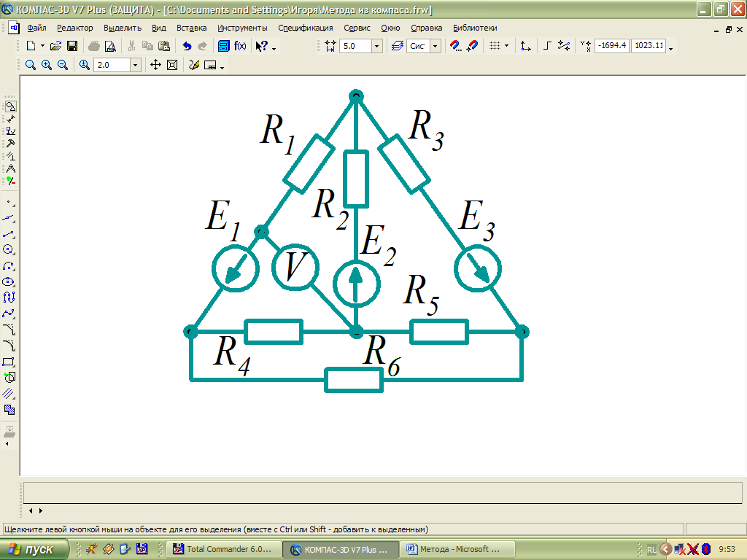Open the grid settings dropdown arrow
This screenshot has width=747, height=560.
(x=506, y=46)
